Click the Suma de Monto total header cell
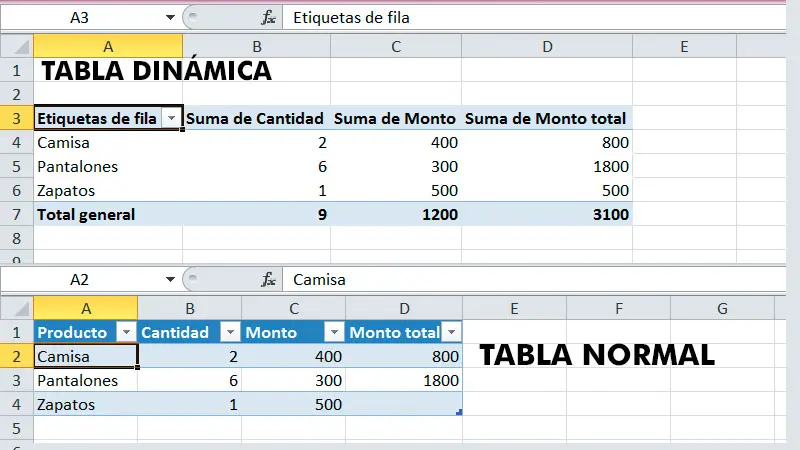Image resolution: width=800 pixels, height=450 pixels. (546, 119)
